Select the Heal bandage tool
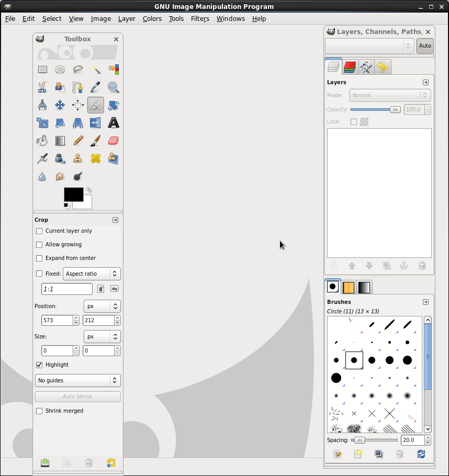Image resolution: width=449 pixels, height=476 pixels. (96, 158)
